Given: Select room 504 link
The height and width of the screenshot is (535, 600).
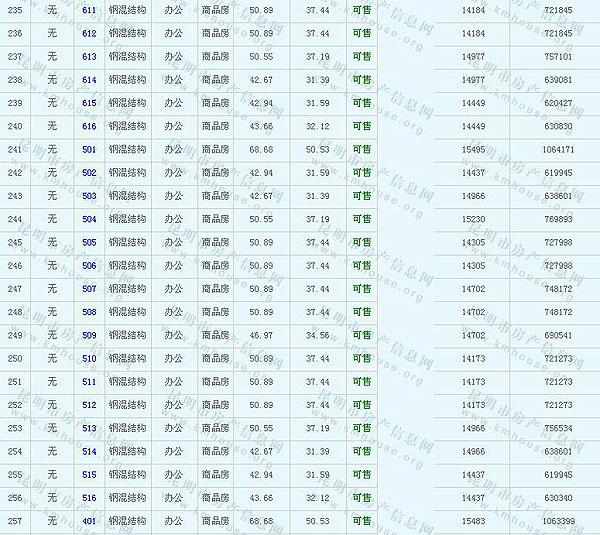Looking at the screenshot, I should click(89, 219).
